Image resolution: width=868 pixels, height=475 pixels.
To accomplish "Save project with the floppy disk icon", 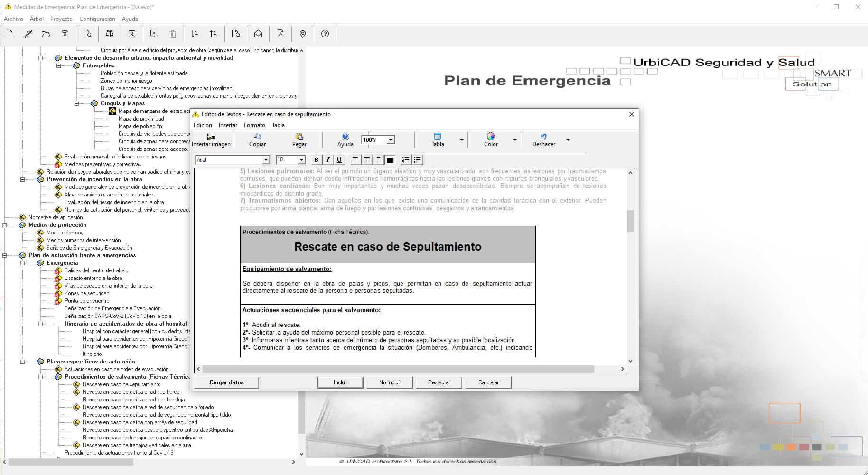I will pos(65,34).
